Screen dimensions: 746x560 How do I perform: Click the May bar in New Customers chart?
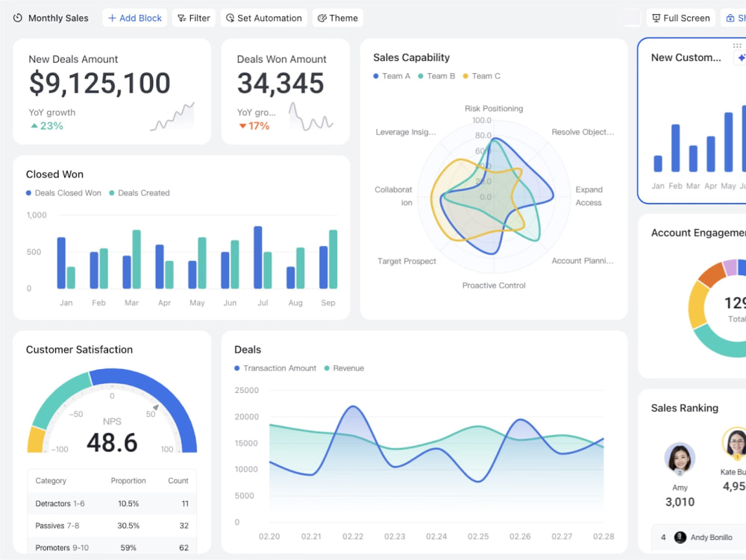pos(728,142)
